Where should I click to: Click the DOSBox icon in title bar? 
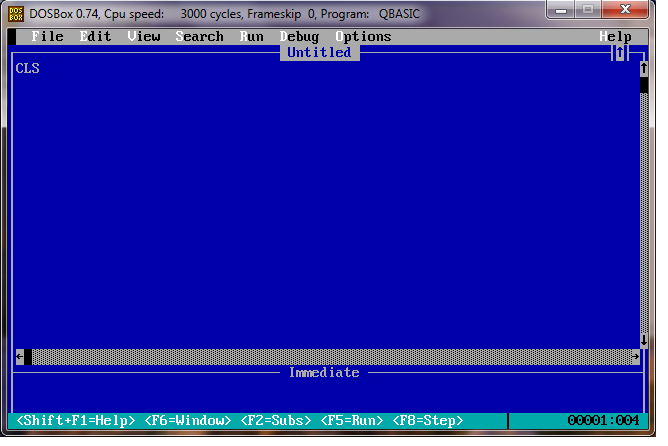(16, 14)
